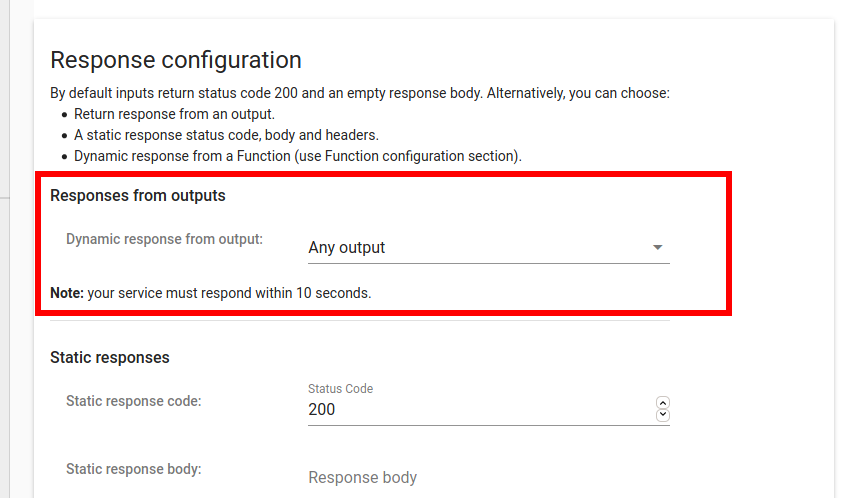
Task: Click the 'respond within 10 seconds' text
Action: [290, 294]
